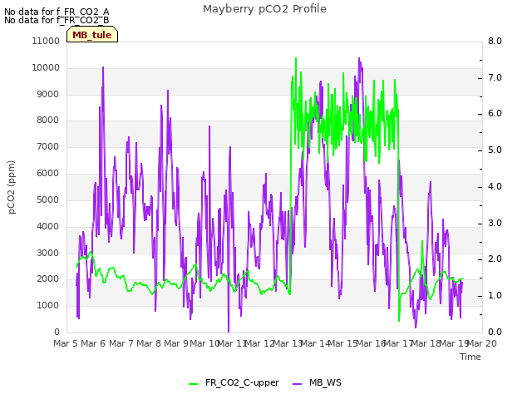The width and height of the screenshot is (532, 399).
Task: Click the 8.0 right-axis tick label
Action: click(x=495, y=41)
